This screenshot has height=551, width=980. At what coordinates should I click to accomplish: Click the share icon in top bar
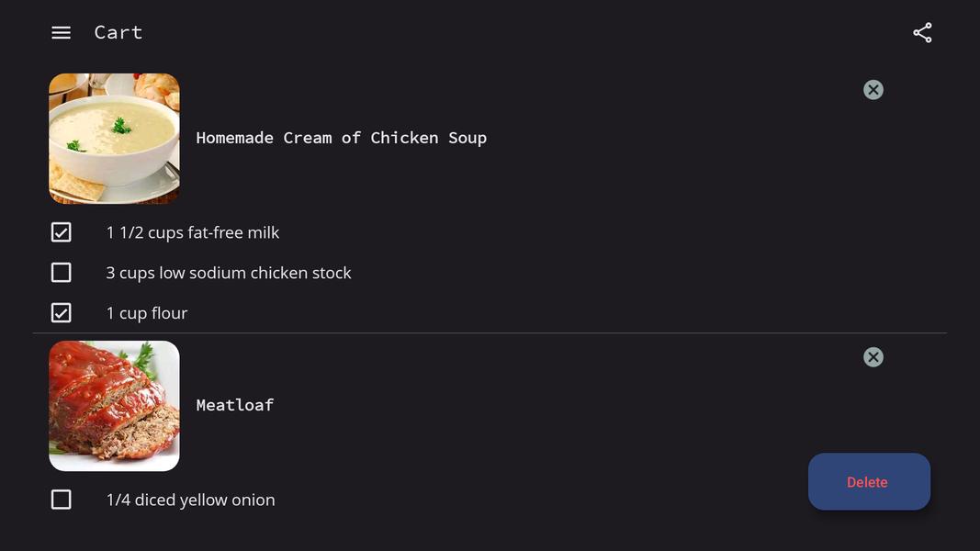coord(922,33)
